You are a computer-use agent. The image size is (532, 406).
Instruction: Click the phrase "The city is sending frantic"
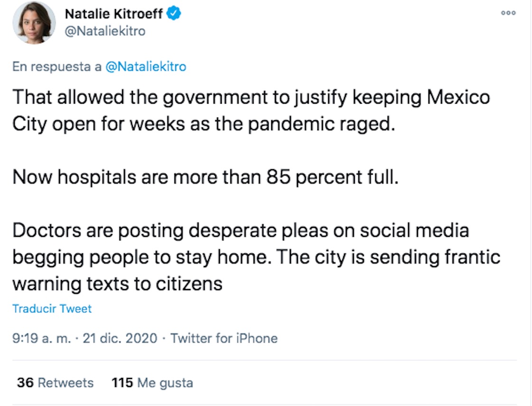click(388, 257)
